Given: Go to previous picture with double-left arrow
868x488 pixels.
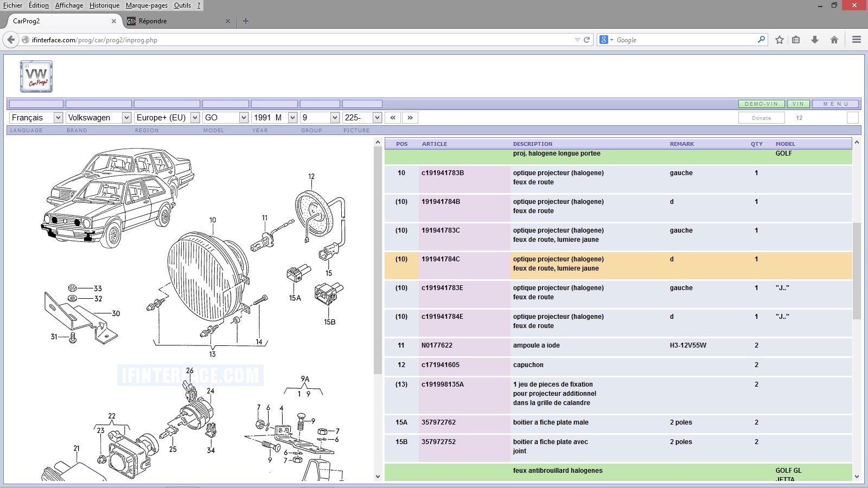Looking at the screenshot, I should (x=393, y=118).
